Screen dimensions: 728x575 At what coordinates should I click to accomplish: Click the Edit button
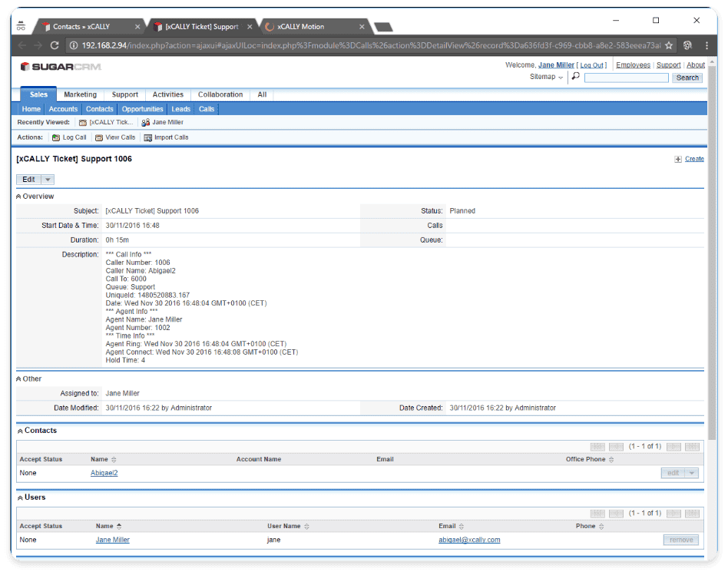point(28,180)
